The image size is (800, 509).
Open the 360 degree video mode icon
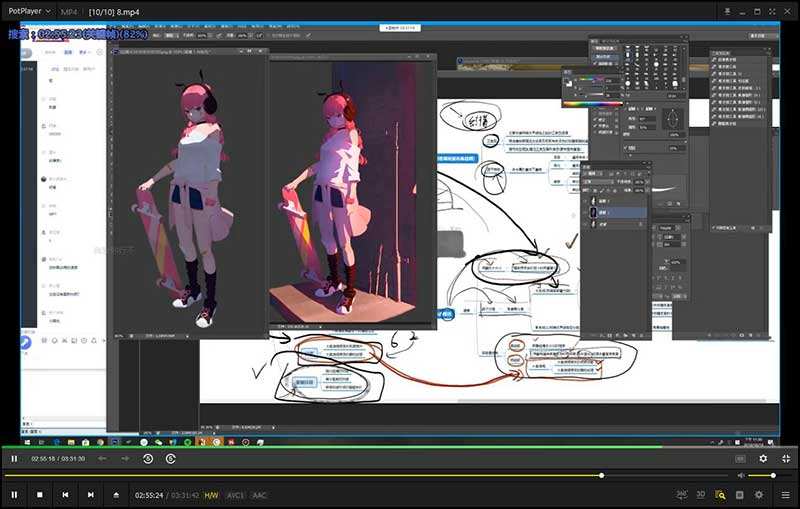(682, 495)
